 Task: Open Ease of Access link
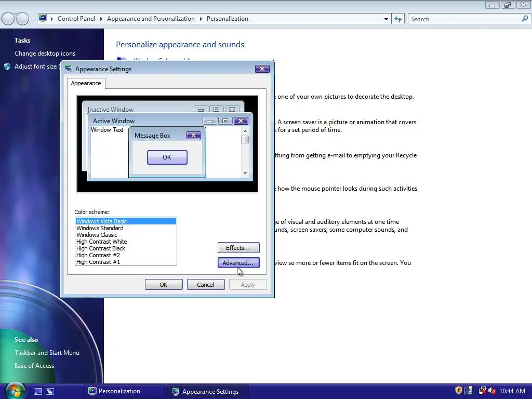34,365
